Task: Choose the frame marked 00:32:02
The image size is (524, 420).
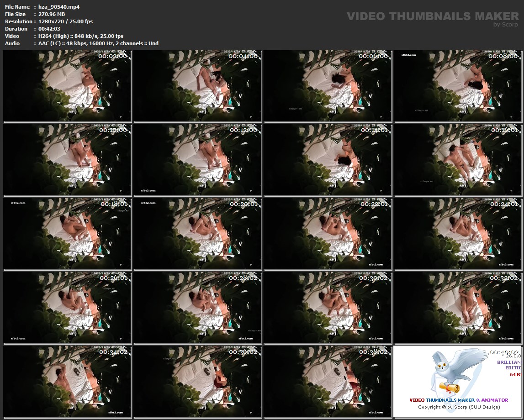Action: tap(458, 308)
